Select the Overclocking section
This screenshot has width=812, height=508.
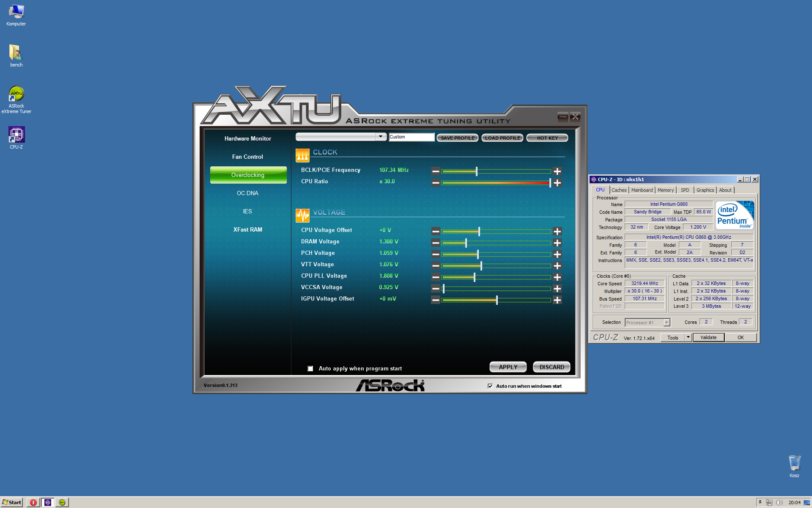(x=248, y=175)
